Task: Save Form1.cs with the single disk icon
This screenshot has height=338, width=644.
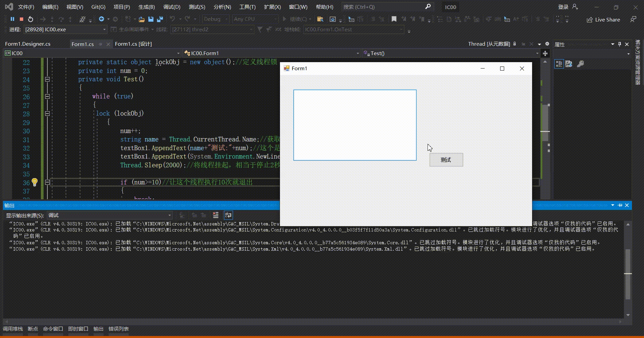Action: pyautogui.click(x=151, y=19)
